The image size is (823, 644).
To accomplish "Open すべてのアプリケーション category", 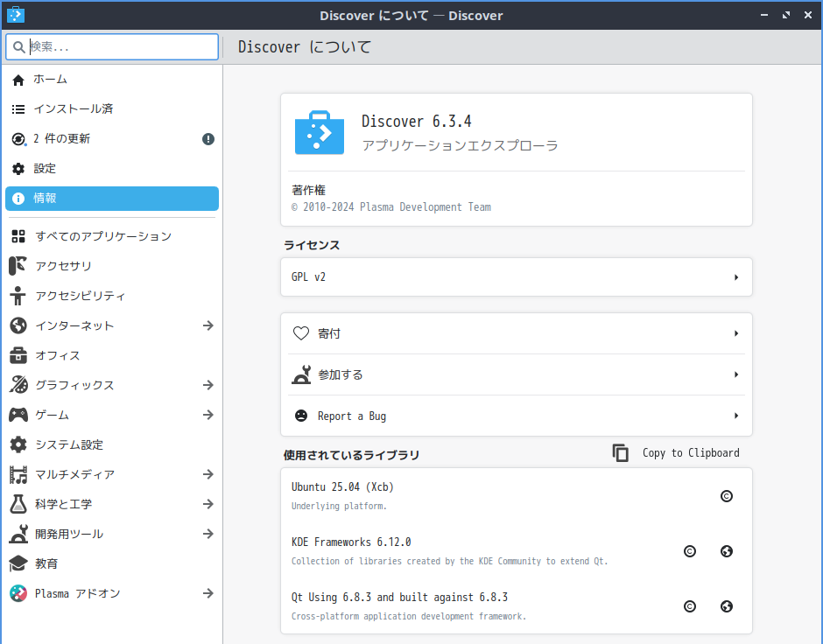I will coord(112,236).
